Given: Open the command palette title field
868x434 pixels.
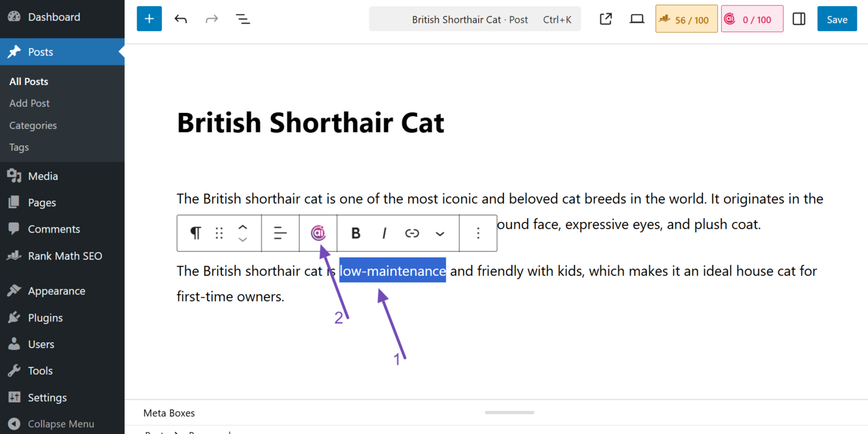Looking at the screenshot, I should click(x=475, y=19).
